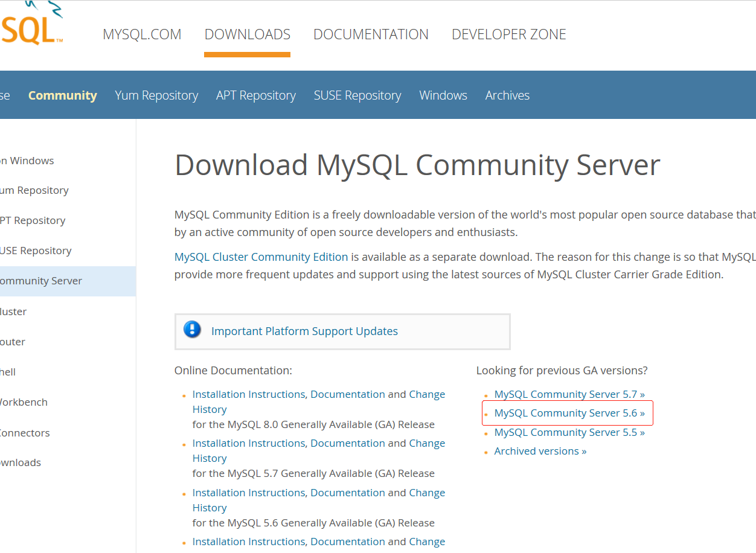This screenshot has height=553, width=756.
Task: Open Installation Instructions for MySQL 8.0
Action: pyautogui.click(x=248, y=394)
